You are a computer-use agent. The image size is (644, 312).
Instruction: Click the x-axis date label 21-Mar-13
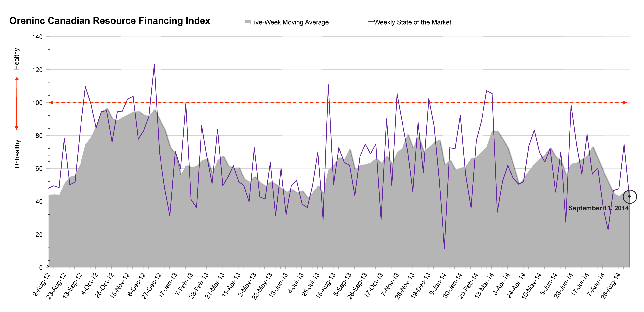[215, 286]
